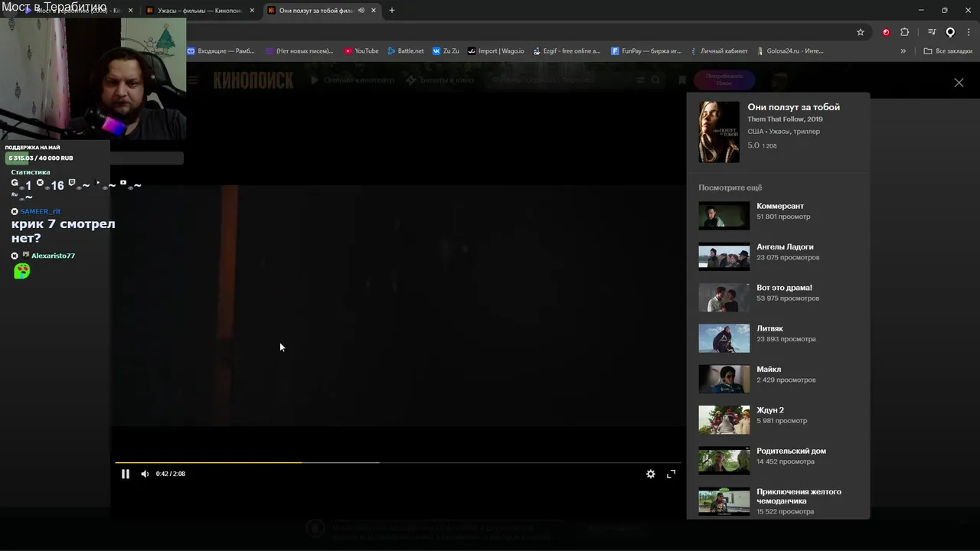Click 'Them That Follow, 2019' subtitle
Image resolution: width=980 pixels, height=551 pixels.
786,119
